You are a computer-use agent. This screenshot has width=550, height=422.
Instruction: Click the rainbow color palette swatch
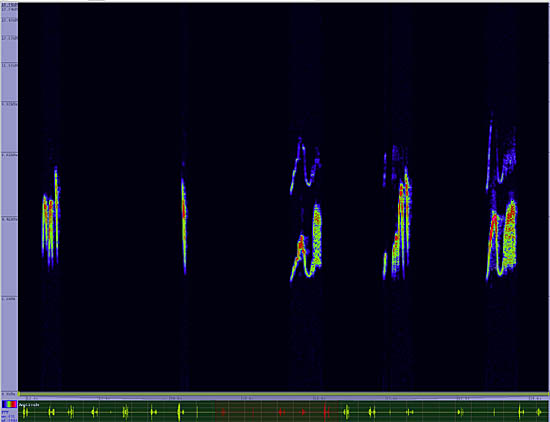coord(9,404)
